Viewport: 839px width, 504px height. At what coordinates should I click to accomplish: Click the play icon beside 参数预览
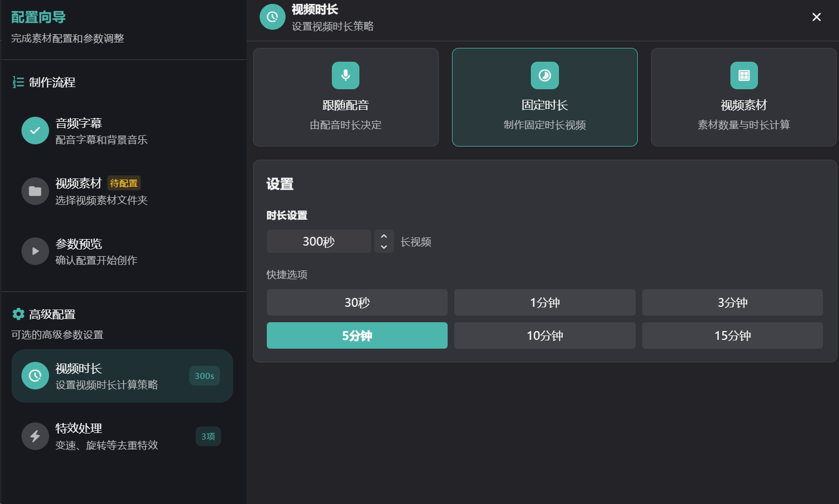pyautogui.click(x=35, y=251)
